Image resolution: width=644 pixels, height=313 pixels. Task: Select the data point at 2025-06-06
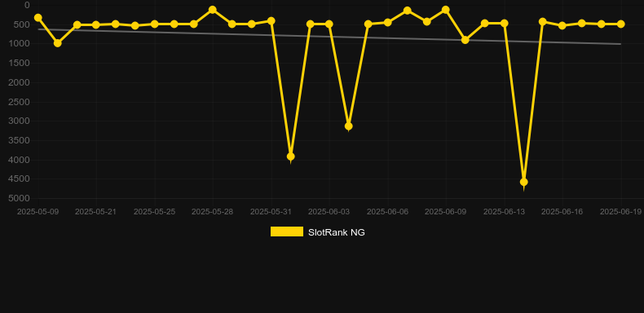(388, 22)
